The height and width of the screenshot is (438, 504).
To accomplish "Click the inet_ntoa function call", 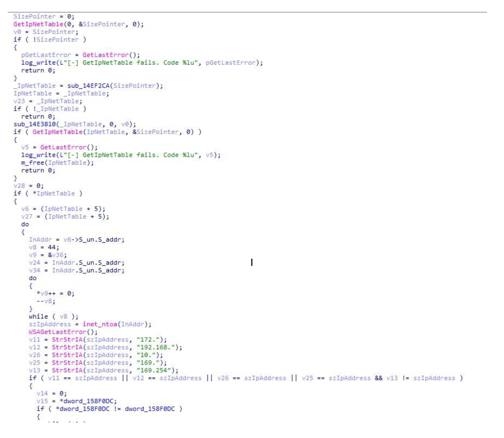I will point(100,324).
